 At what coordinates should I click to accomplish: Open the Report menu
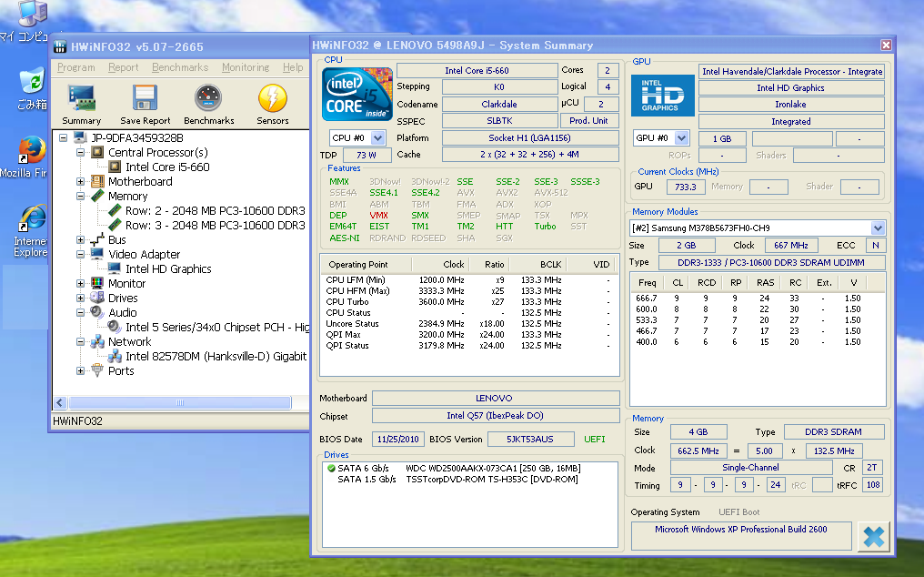[x=123, y=67]
